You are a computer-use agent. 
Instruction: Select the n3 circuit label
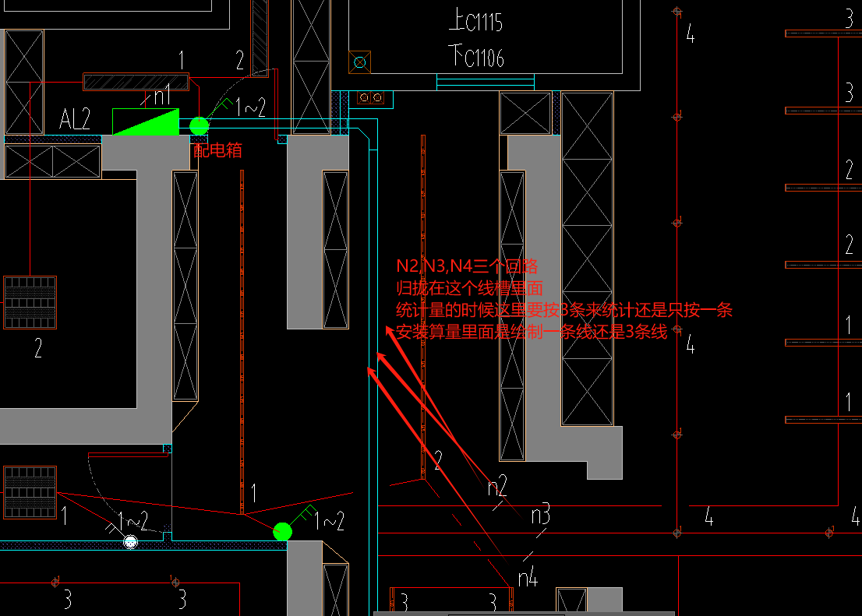tap(541, 514)
